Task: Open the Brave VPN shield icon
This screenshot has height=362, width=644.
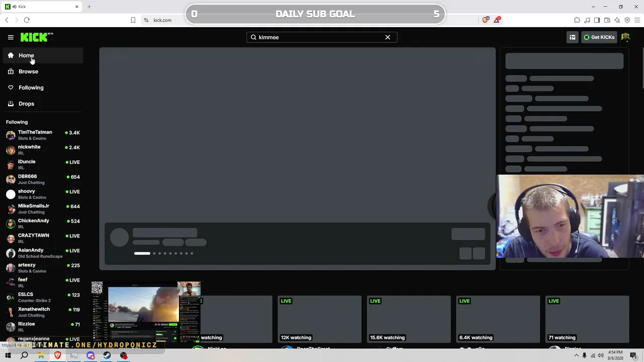Action: (x=627, y=20)
